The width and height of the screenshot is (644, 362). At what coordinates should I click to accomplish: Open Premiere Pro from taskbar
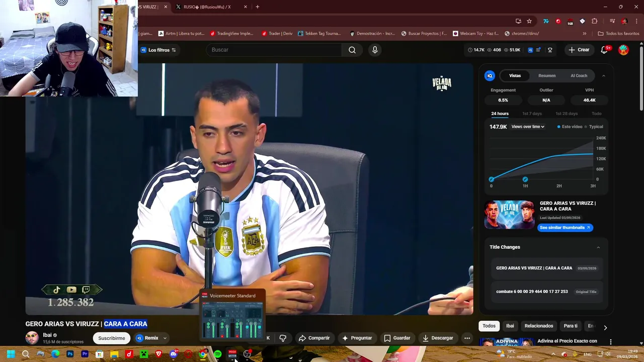[85, 354]
